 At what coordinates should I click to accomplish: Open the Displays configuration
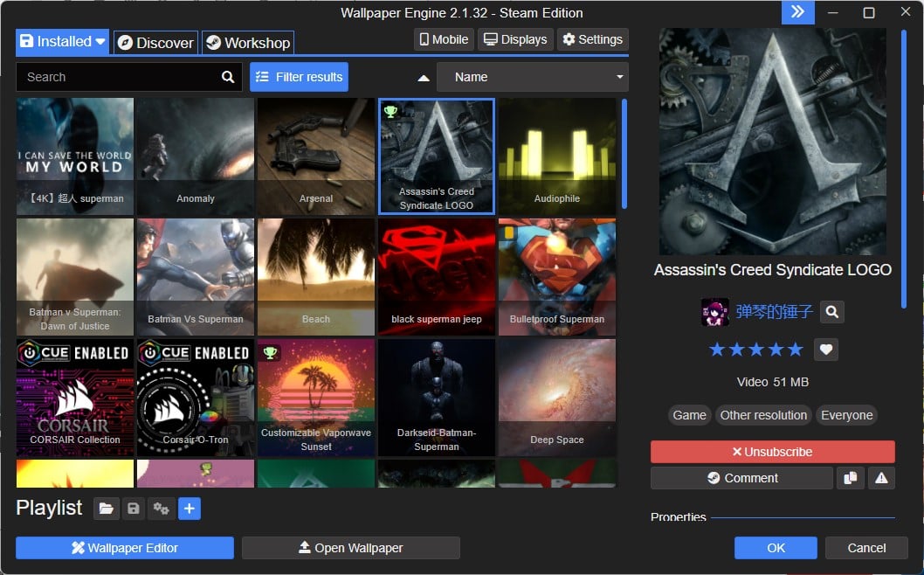(515, 39)
